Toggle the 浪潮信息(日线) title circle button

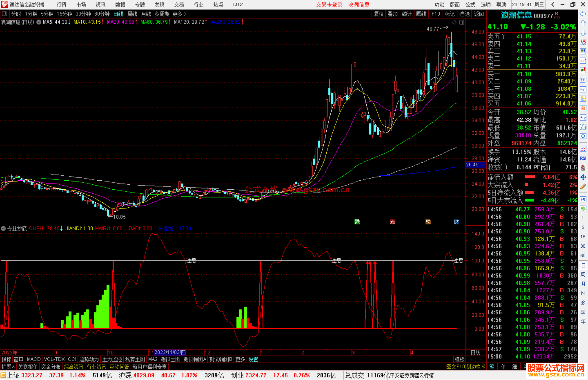(39, 22)
